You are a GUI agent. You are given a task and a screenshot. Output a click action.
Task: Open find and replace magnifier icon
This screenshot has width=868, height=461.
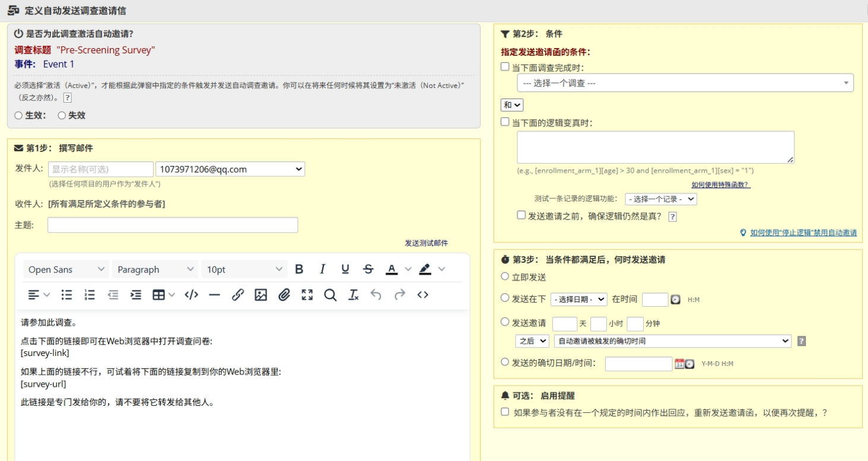tap(330, 295)
